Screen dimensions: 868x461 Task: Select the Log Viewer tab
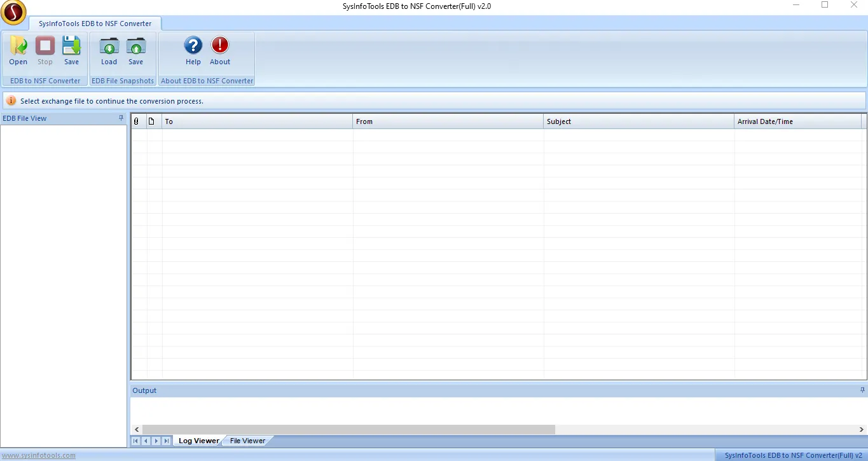[x=198, y=441]
